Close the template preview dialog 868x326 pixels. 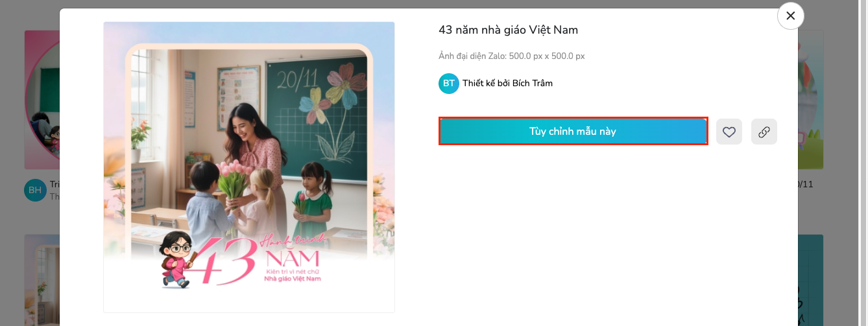coord(790,16)
